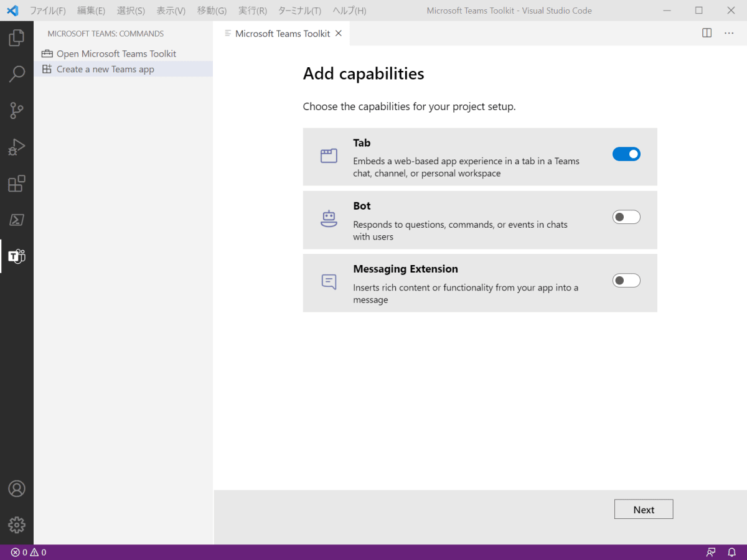Select the Microsoft Teams Toolkit editor tab
747x560 pixels.
pyautogui.click(x=281, y=34)
